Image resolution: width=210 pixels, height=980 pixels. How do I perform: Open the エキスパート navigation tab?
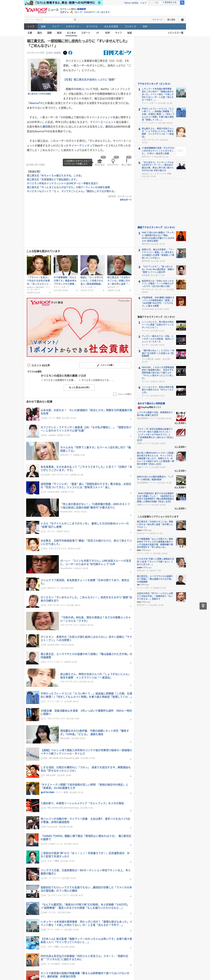[72, 27]
